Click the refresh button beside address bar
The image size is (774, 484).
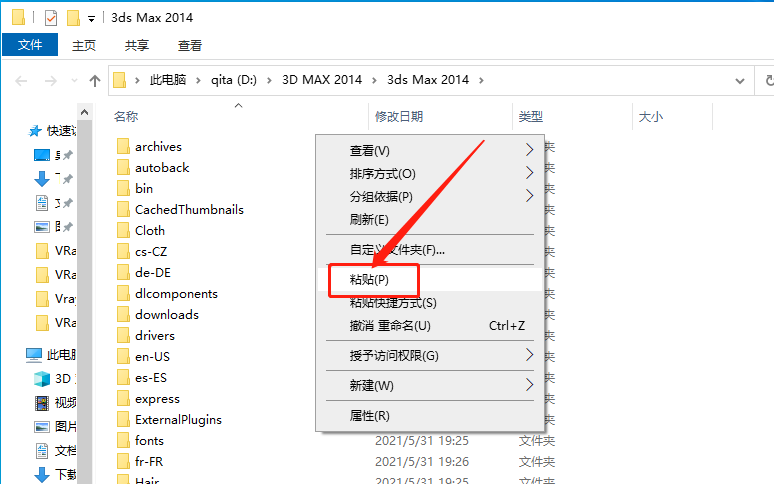point(769,80)
